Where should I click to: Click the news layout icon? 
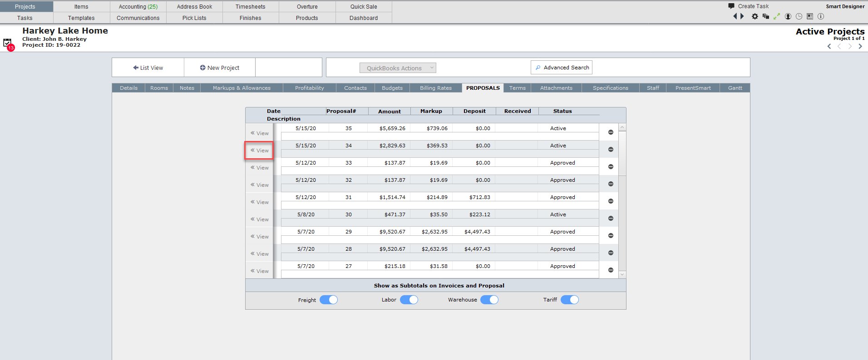pyautogui.click(x=810, y=16)
